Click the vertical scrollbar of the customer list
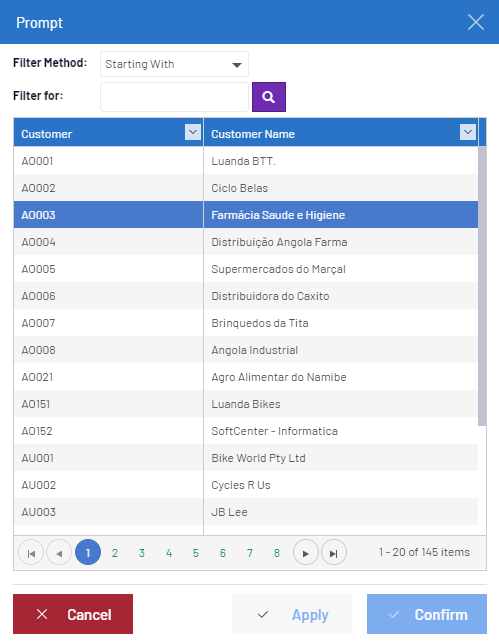Viewport: 499px width, 643px height. pyautogui.click(x=482, y=286)
